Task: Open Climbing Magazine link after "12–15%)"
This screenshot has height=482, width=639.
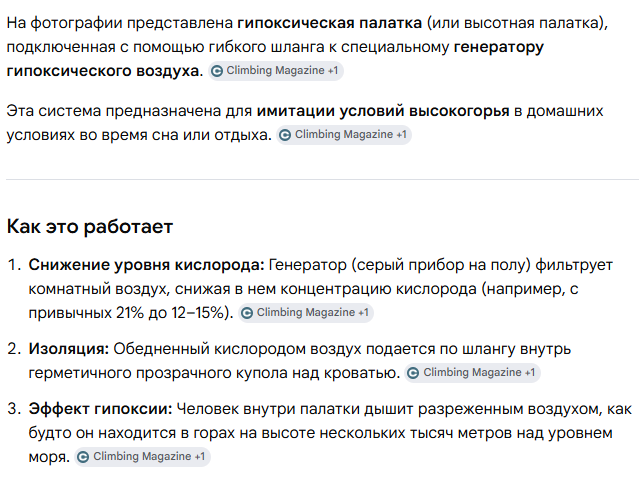Action: coord(306,313)
